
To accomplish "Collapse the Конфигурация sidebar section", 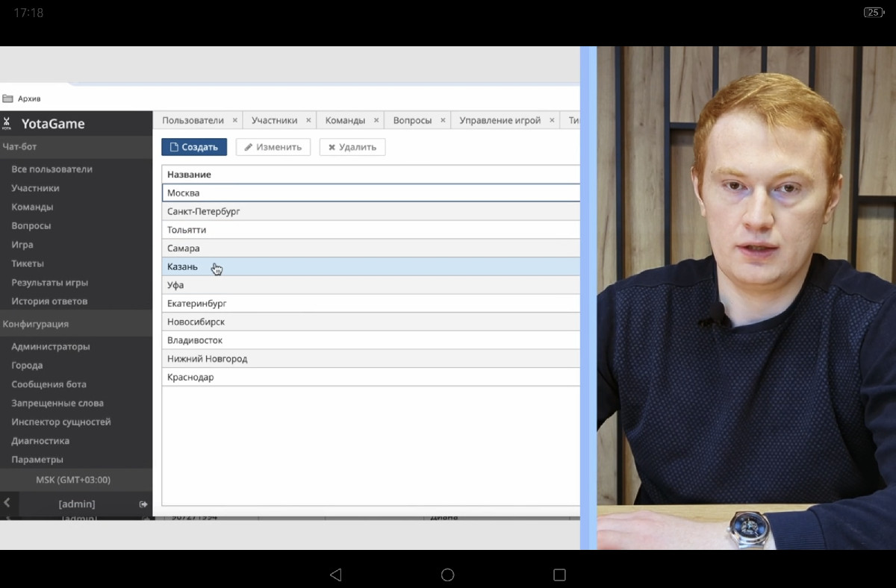I will click(76, 324).
